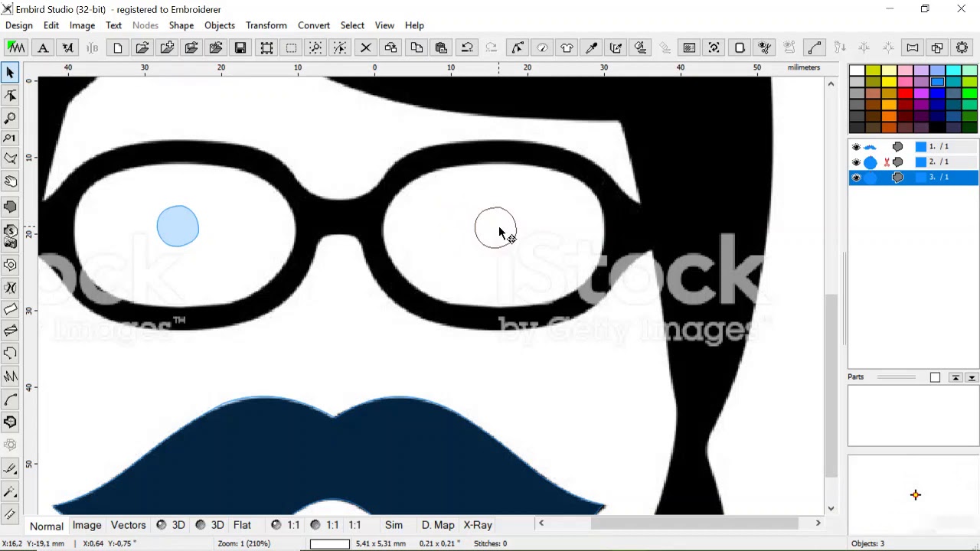Click the select all handles frame icon
This screenshot has width=980, height=551.
pyautogui.click(x=266, y=47)
